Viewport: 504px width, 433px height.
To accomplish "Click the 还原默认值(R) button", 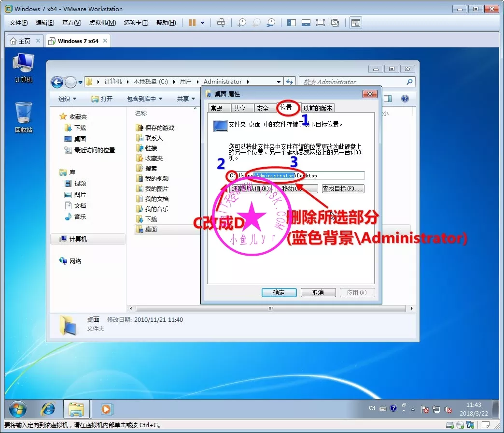I will point(250,188).
